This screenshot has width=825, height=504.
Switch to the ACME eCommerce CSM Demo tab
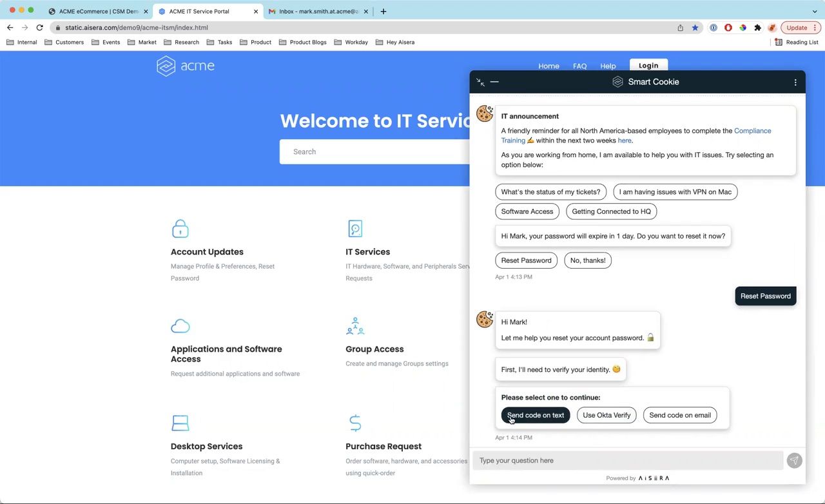click(97, 11)
